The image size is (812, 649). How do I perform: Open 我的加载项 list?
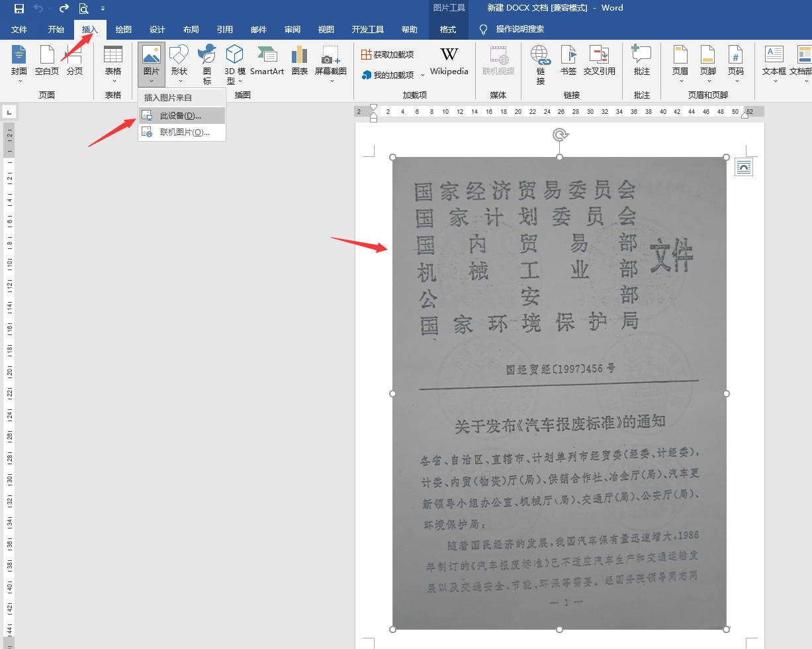(388, 75)
